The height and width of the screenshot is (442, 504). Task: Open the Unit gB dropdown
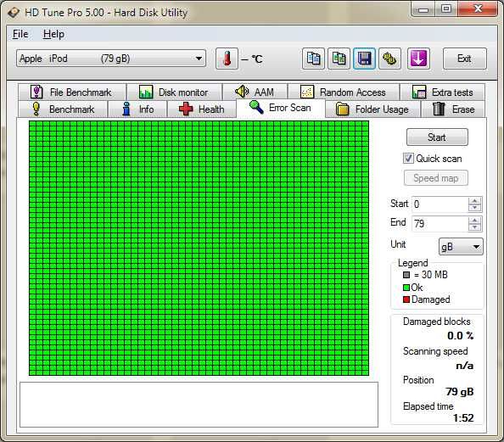coord(461,247)
